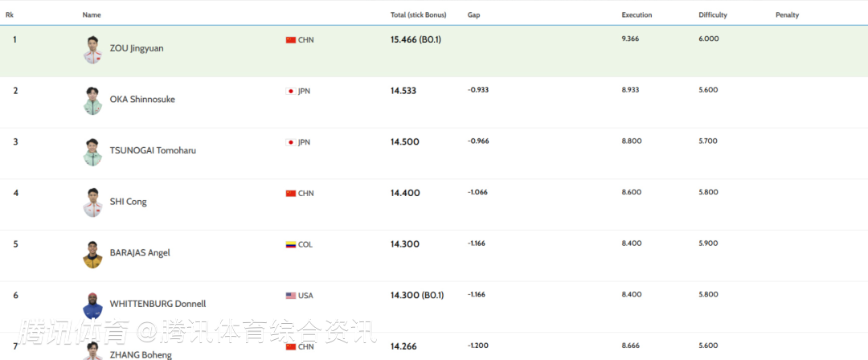Click the Penalty column header
868x360 pixels.
pyautogui.click(x=787, y=14)
